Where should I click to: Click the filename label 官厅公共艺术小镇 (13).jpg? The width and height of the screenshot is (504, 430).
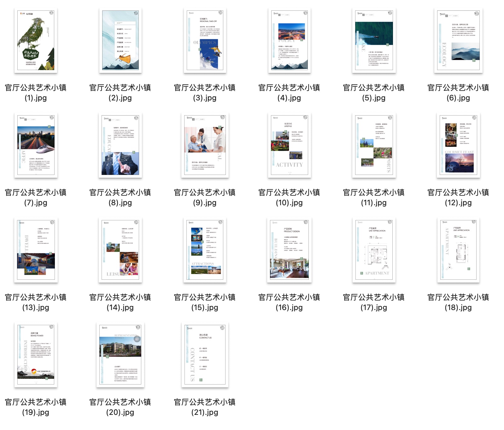pyautogui.click(x=36, y=302)
